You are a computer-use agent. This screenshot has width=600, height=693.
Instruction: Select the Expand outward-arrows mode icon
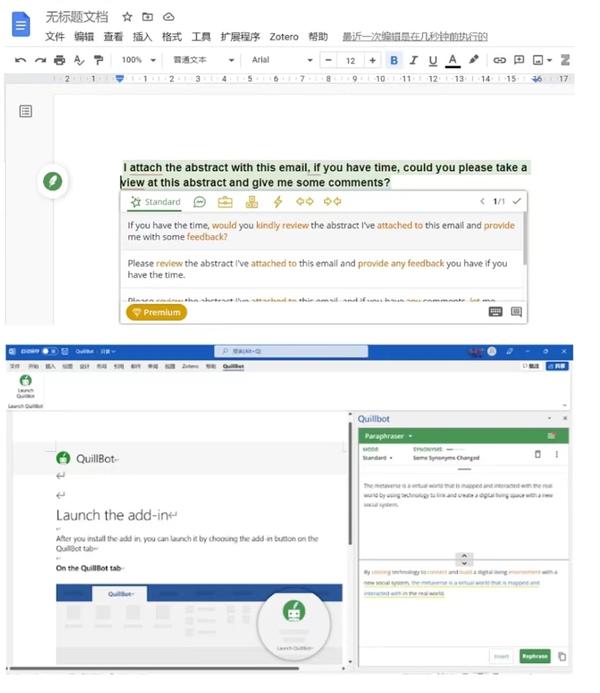pyautogui.click(x=304, y=202)
